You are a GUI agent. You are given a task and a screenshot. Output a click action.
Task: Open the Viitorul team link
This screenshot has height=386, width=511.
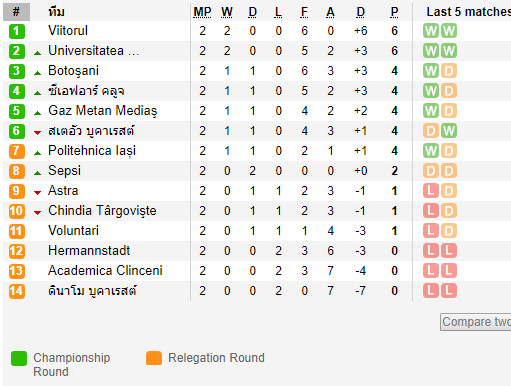tap(68, 31)
